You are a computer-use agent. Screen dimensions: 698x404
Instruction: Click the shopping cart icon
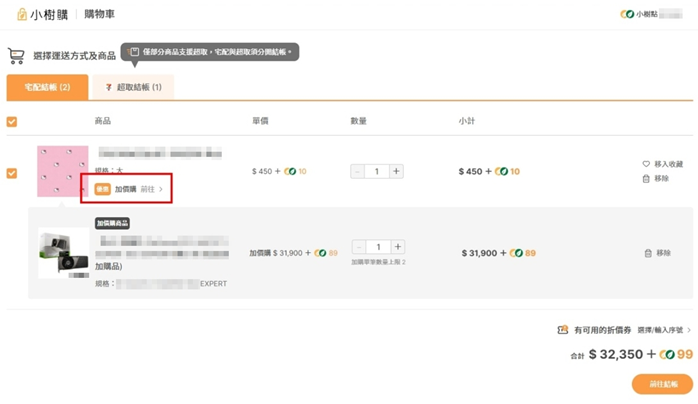tap(16, 56)
